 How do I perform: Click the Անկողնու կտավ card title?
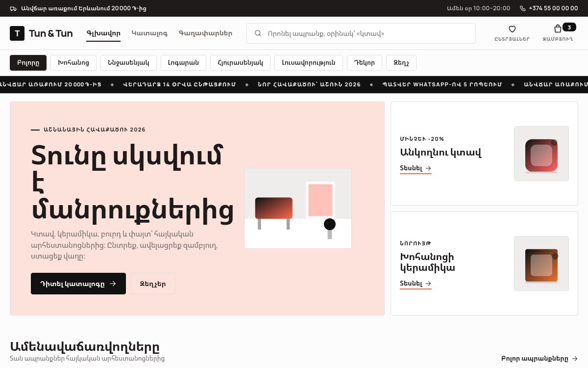pyautogui.click(x=441, y=153)
